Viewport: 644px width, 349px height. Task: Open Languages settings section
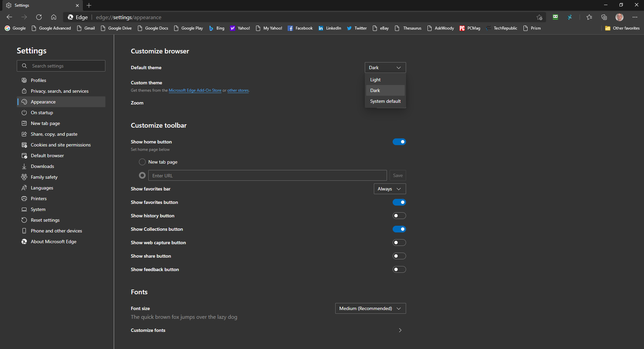pos(61,188)
